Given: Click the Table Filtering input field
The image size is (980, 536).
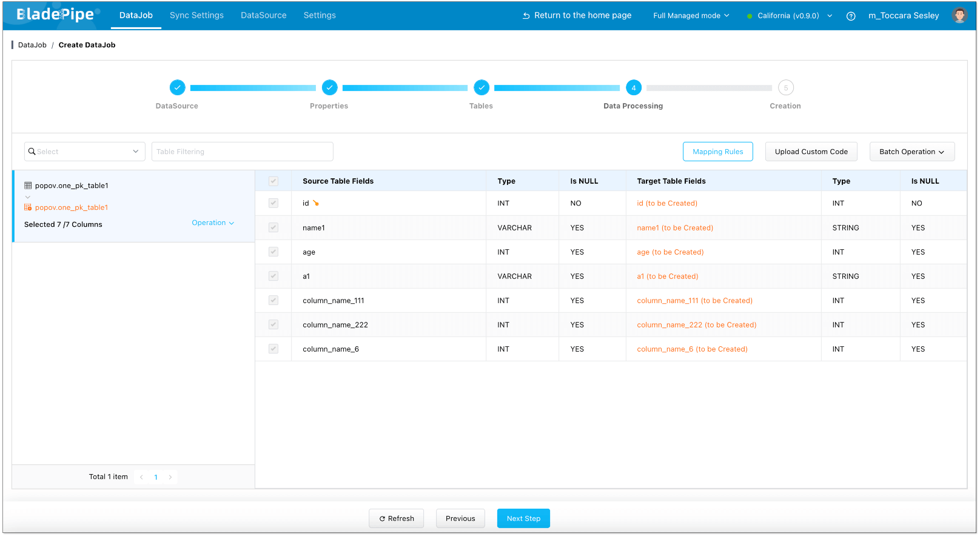Looking at the screenshot, I should pos(242,152).
